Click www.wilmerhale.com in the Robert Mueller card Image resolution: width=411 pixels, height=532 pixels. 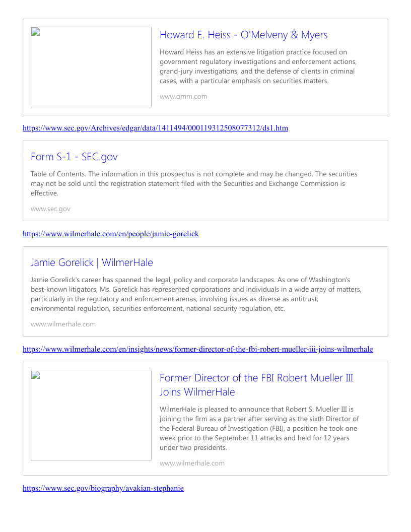tap(192, 463)
